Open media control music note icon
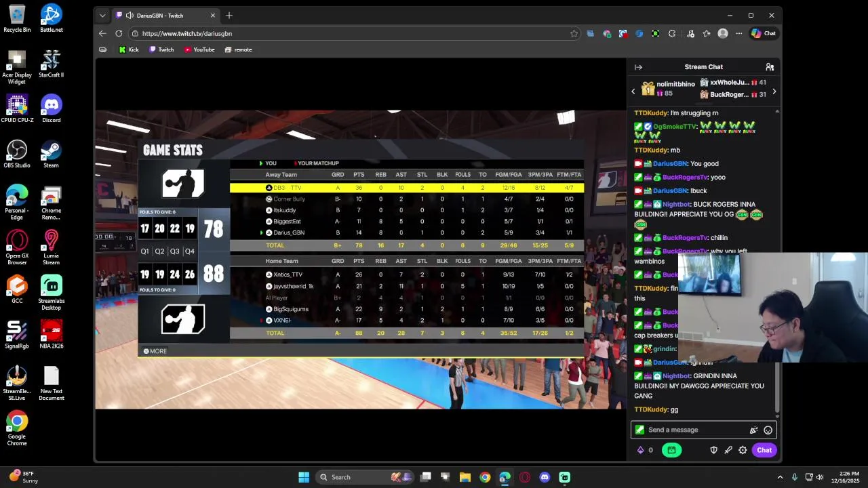Viewport: 868px width, 488px height. tap(690, 33)
